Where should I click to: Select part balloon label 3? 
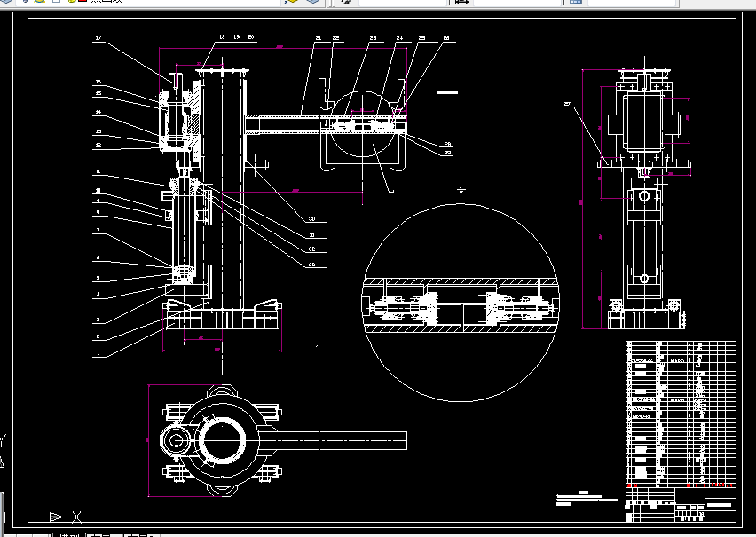(x=98, y=320)
